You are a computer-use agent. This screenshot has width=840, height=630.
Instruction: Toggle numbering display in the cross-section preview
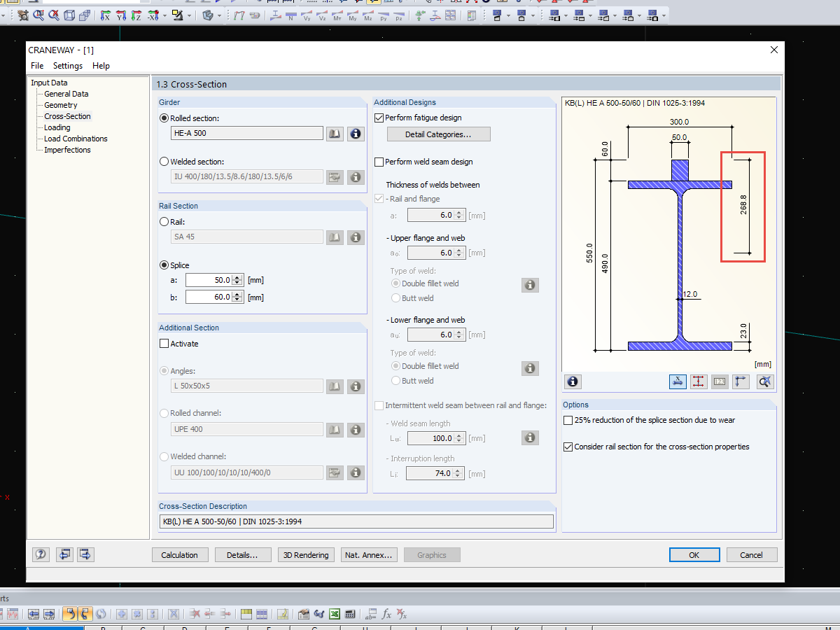coord(719,381)
